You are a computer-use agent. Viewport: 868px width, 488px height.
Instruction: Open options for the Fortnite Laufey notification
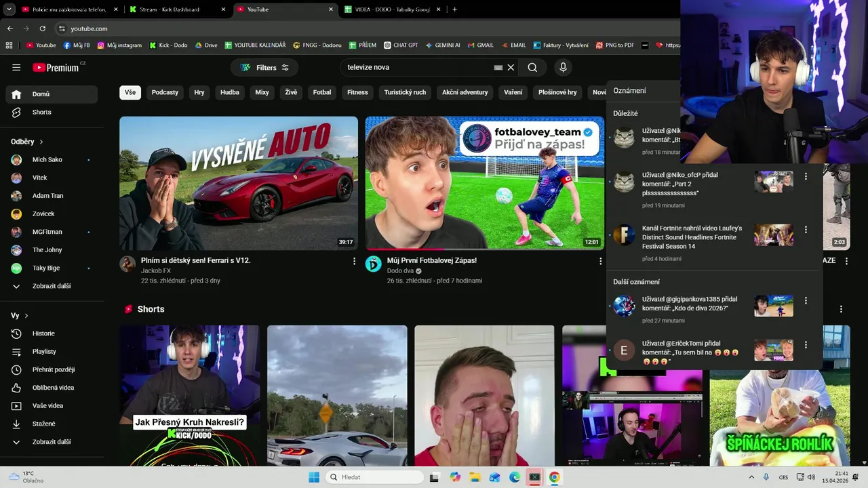[806, 230]
